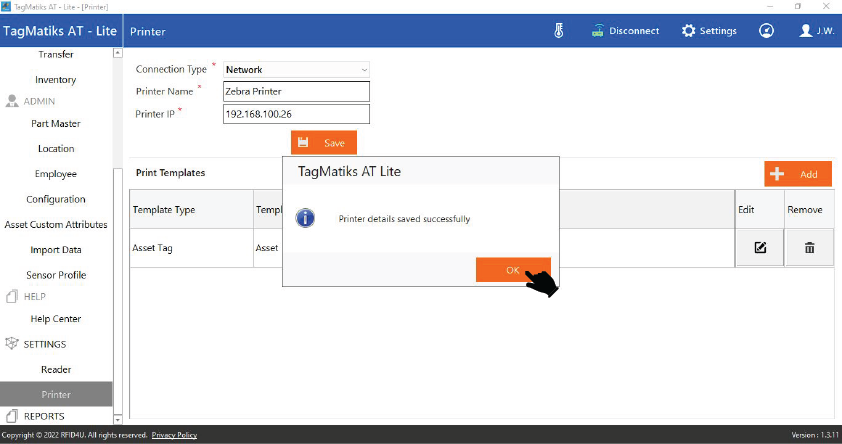Remove the Asset Tag template via trash icon
Viewport: 842px width, 444px height.
pos(809,247)
